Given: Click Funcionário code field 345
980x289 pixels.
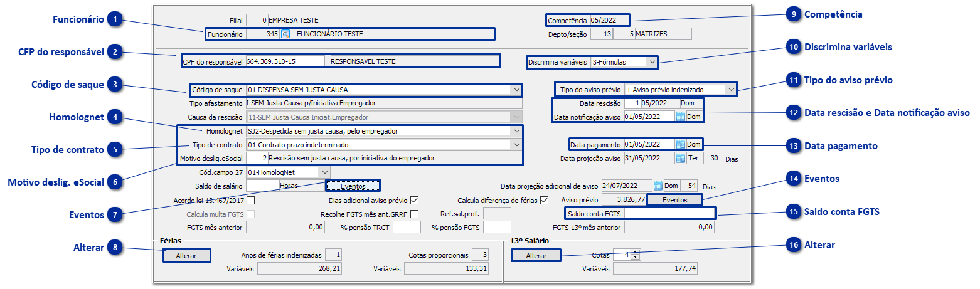Looking at the screenshot, I should [x=262, y=34].
